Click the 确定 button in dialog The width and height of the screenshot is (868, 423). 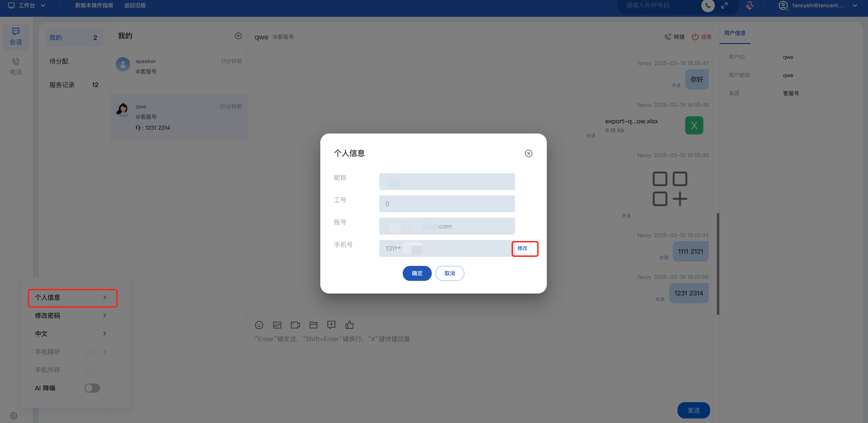tap(417, 273)
